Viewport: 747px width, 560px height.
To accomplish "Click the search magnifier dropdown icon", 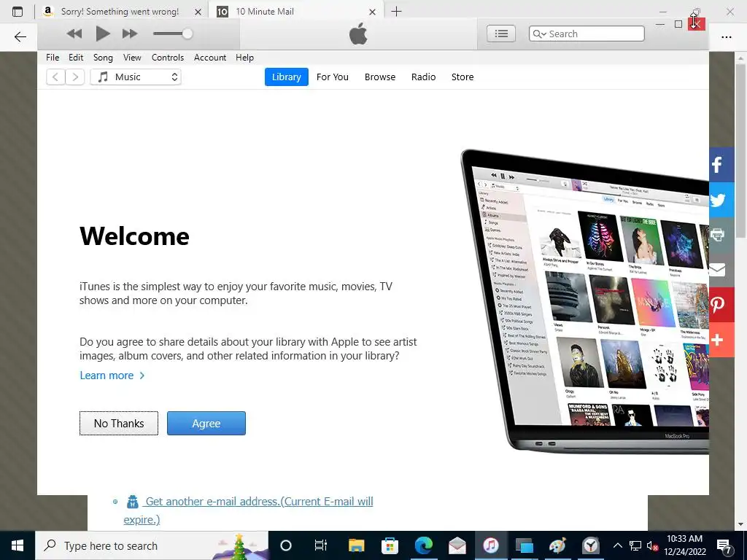I will pos(539,34).
